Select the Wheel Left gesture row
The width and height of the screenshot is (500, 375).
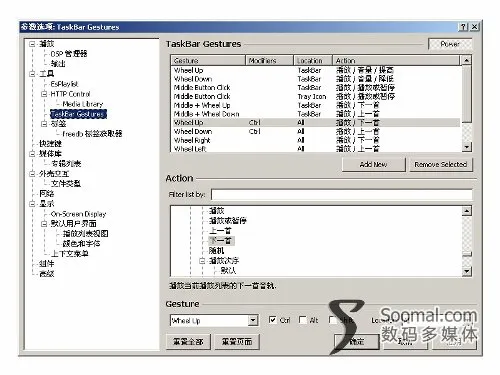[x=316, y=149]
